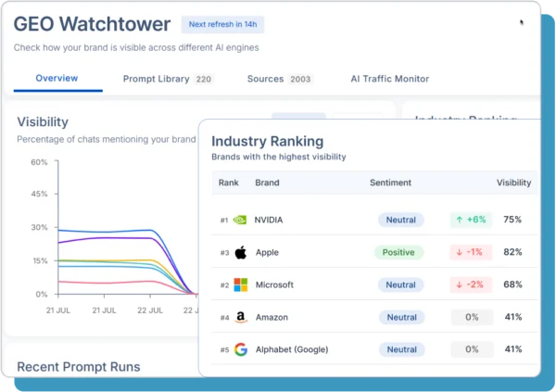Click the Microsoft logo icon
Screen dimensions: 556x392
240,285
